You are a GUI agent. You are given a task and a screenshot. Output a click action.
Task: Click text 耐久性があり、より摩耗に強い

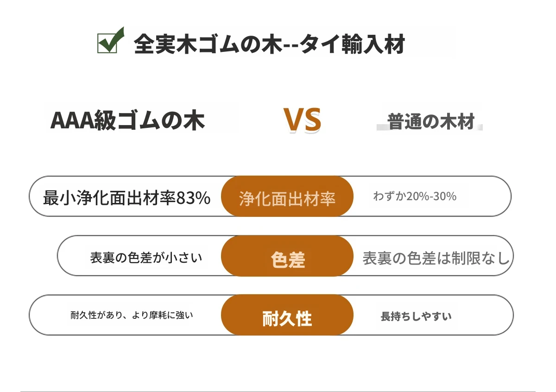click(132, 315)
